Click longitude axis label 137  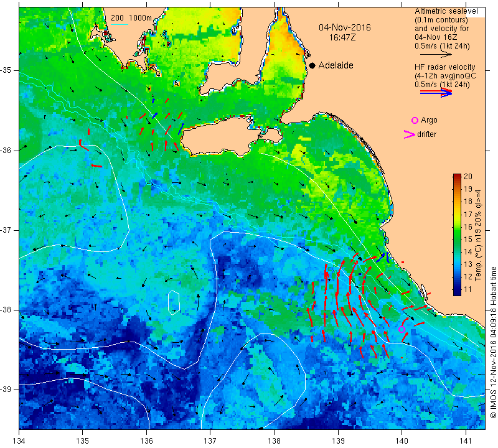point(210,441)
